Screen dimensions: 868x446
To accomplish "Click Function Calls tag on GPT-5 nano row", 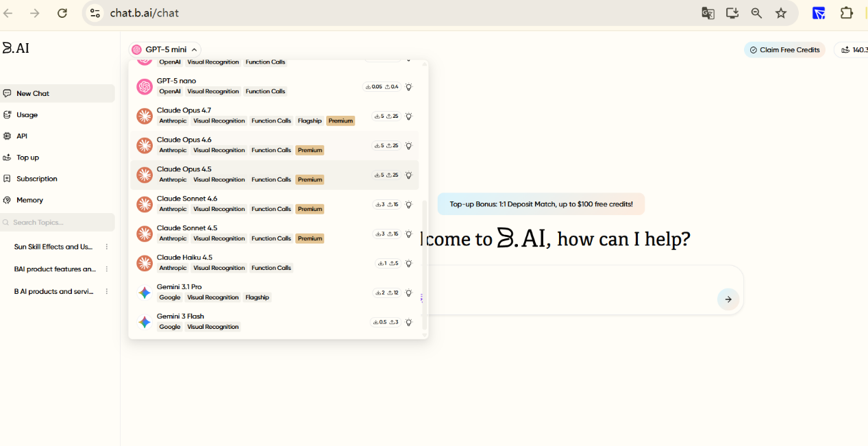I will 265,91.
